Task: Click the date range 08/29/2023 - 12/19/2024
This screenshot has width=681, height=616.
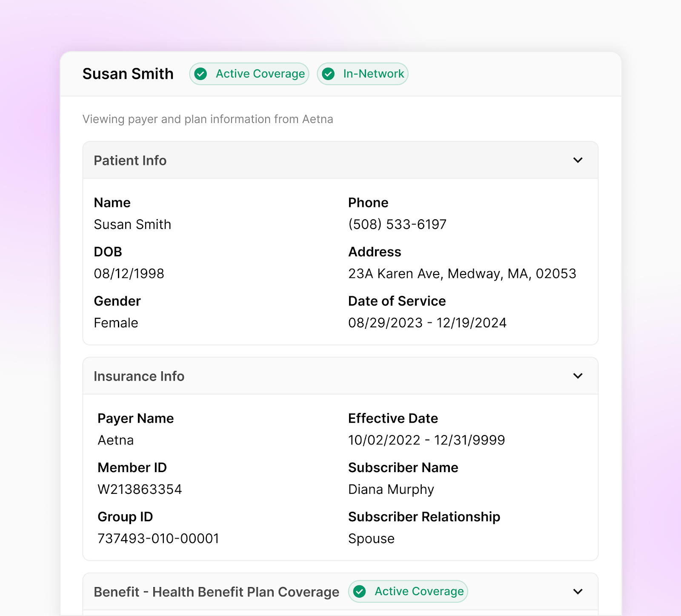Action: (x=427, y=323)
